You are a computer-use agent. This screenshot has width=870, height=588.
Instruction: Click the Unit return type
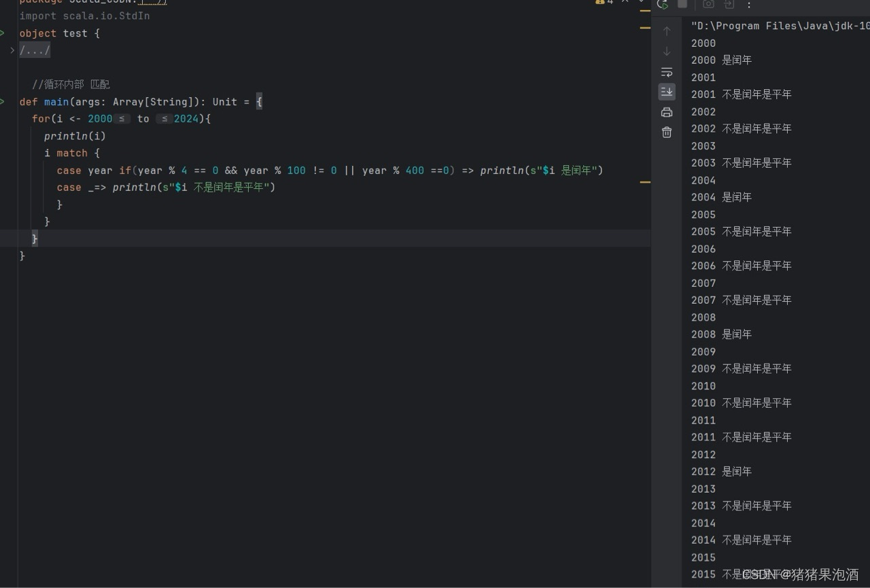(x=225, y=101)
